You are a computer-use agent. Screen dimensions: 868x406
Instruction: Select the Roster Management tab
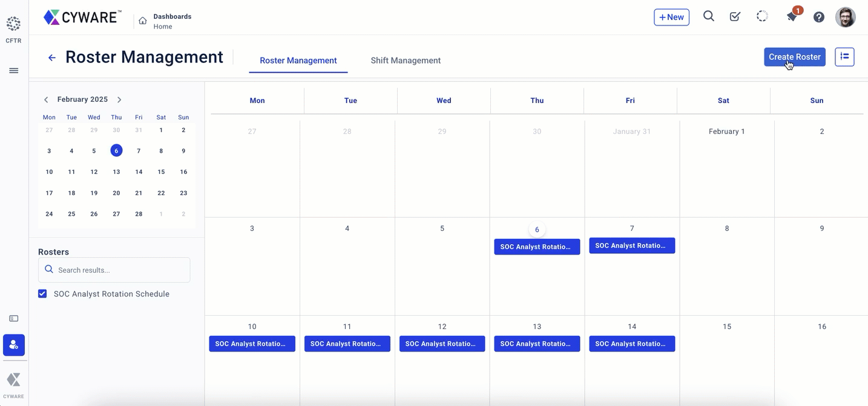coord(298,61)
